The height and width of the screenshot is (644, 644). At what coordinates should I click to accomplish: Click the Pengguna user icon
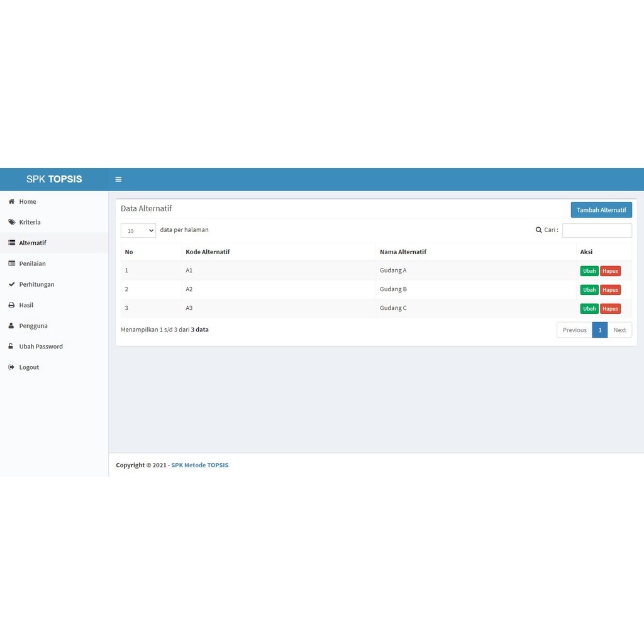(x=11, y=326)
